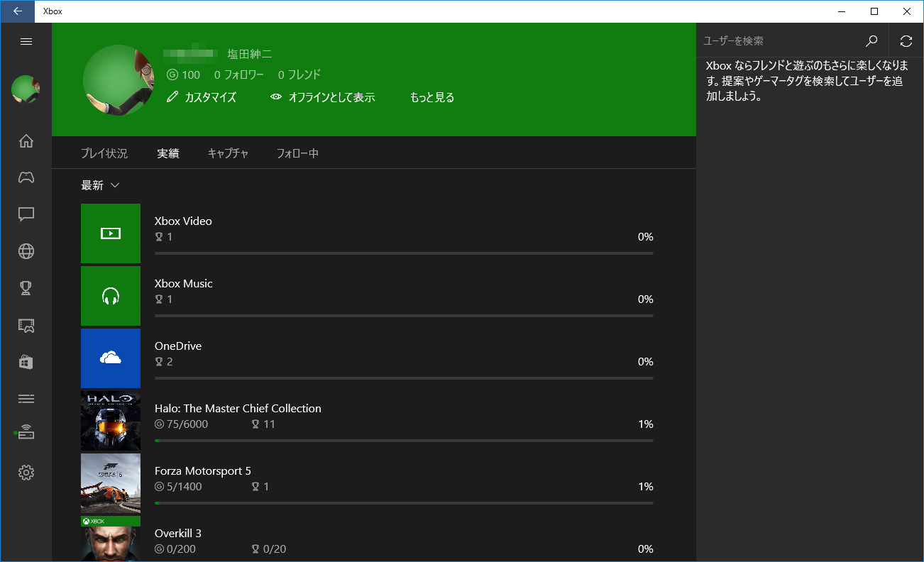
Task: Maximize the Xbox window
Action: click(x=874, y=11)
